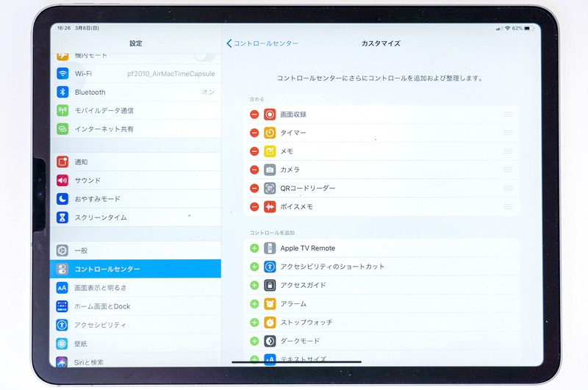This screenshot has height=390, width=588.
Task: Click the 一般 gear icon
Action: pyautogui.click(x=62, y=250)
